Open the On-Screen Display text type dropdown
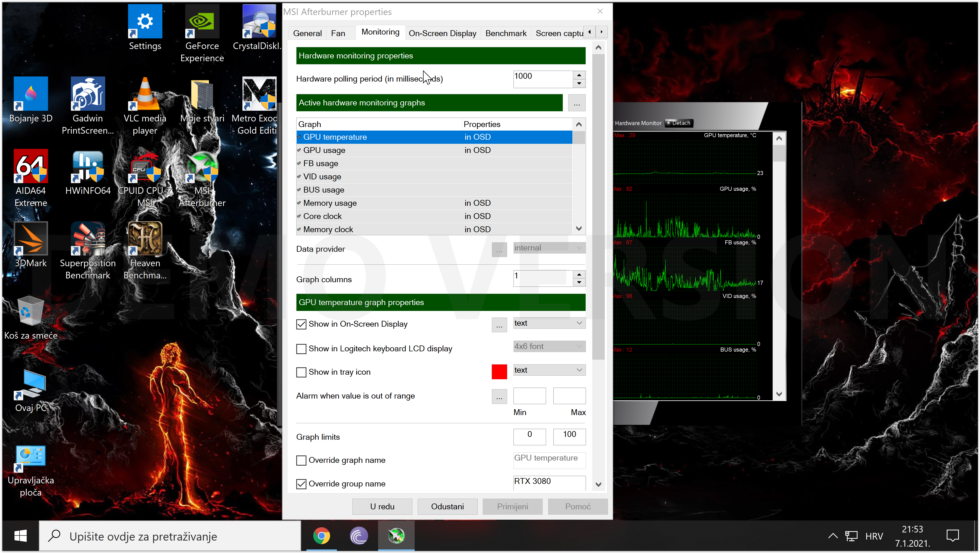The width and height of the screenshot is (980, 553). (549, 323)
